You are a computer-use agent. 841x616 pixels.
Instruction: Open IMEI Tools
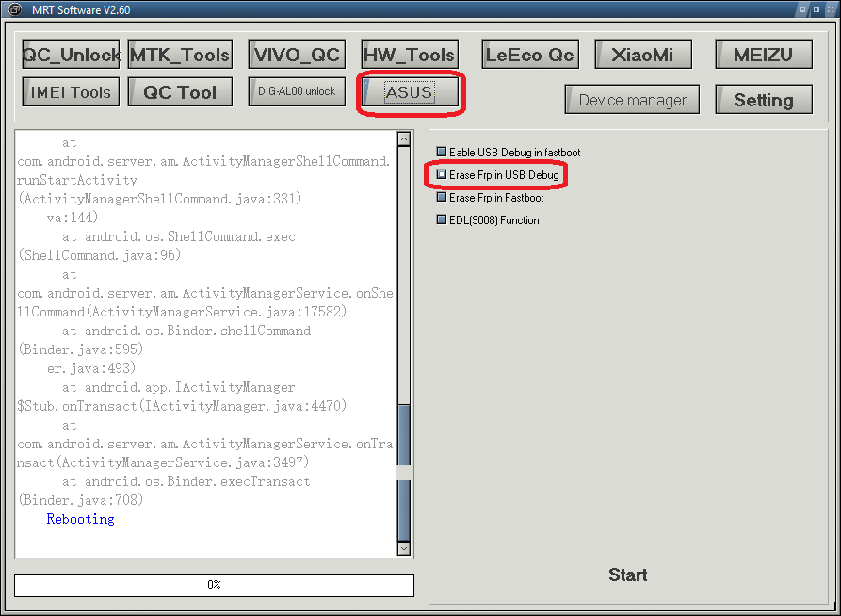click(x=71, y=91)
